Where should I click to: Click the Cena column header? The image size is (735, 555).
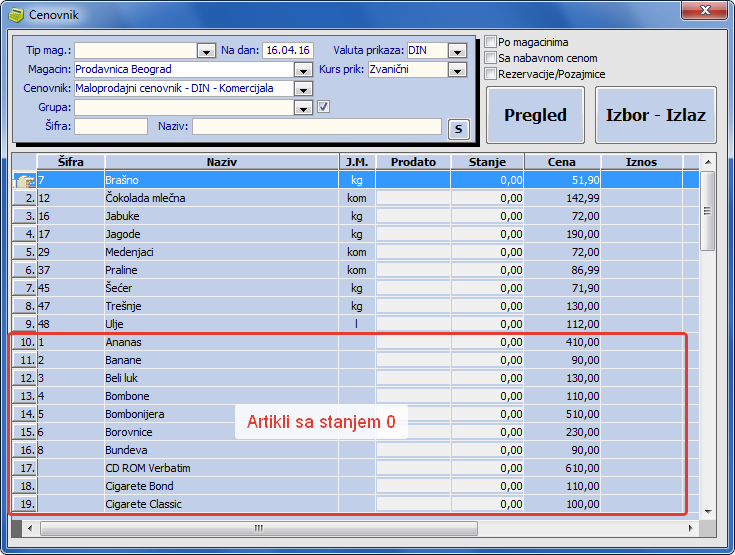[562, 162]
